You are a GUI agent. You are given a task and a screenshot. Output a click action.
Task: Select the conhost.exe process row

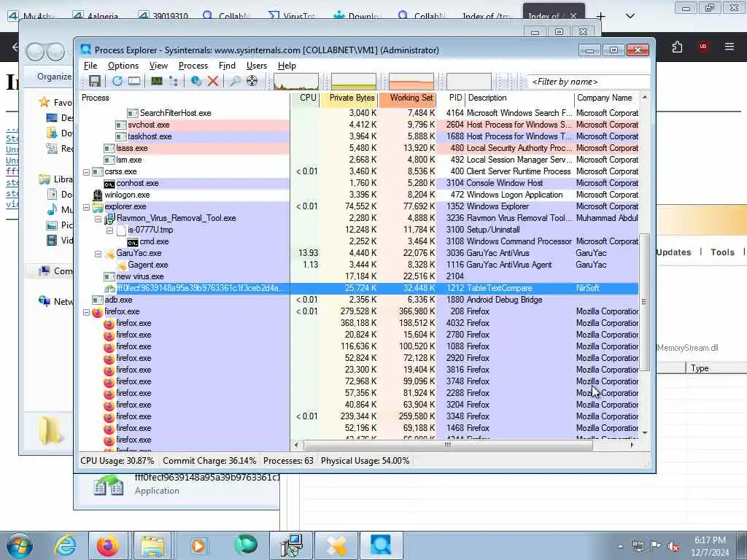pyautogui.click(x=359, y=183)
